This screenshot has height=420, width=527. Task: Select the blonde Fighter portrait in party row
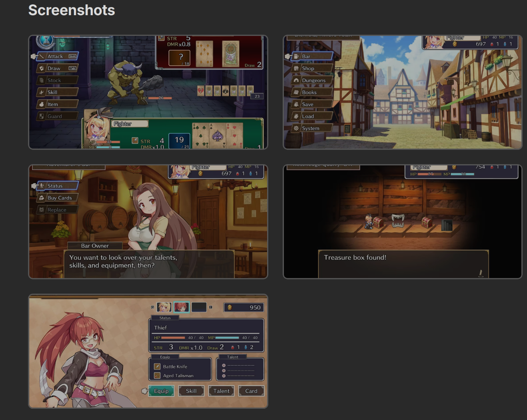coord(164,307)
